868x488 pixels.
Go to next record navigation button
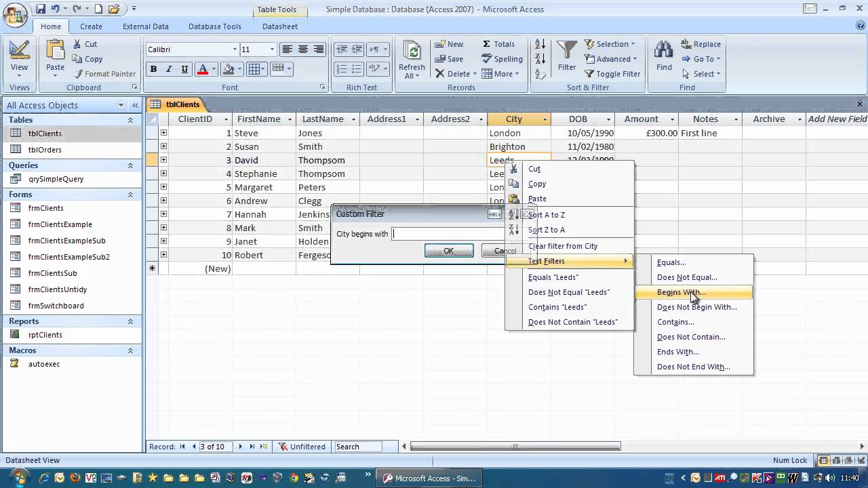240,447
